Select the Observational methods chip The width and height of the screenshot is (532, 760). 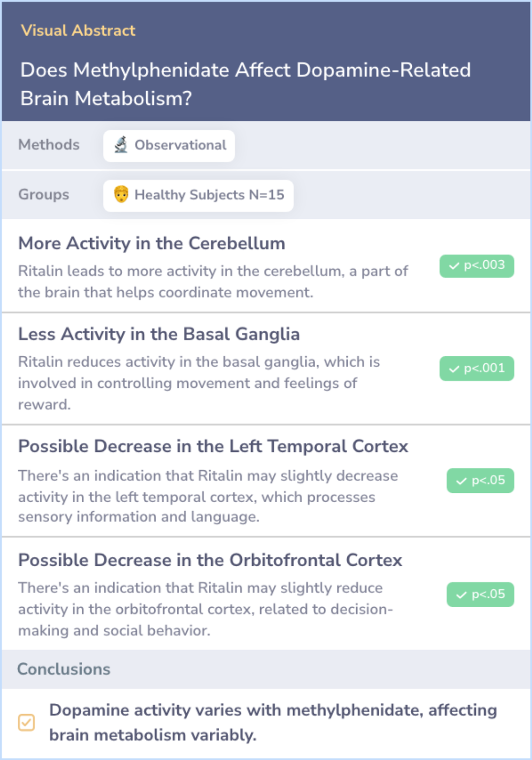tap(169, 145)
